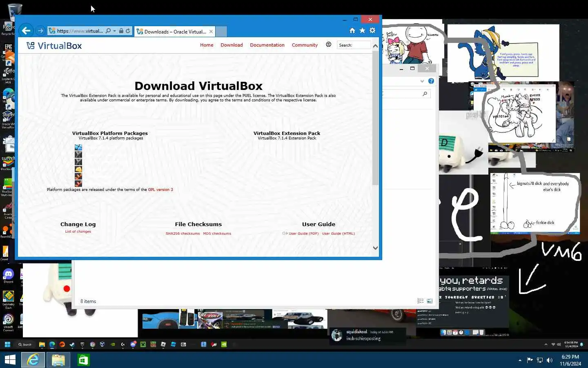Screen dimensions: 588x368
Task: Open the MD5 checksums link
Action: (217, 233)
